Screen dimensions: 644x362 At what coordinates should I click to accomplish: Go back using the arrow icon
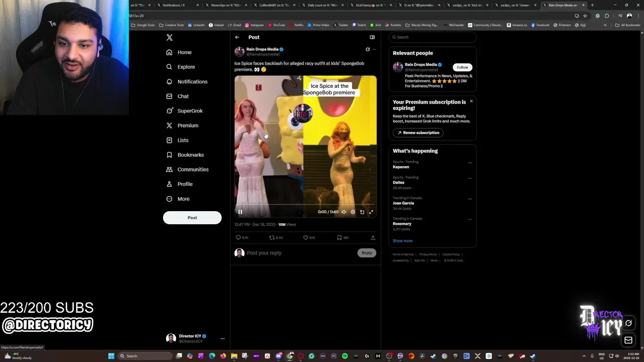point(237,37)
